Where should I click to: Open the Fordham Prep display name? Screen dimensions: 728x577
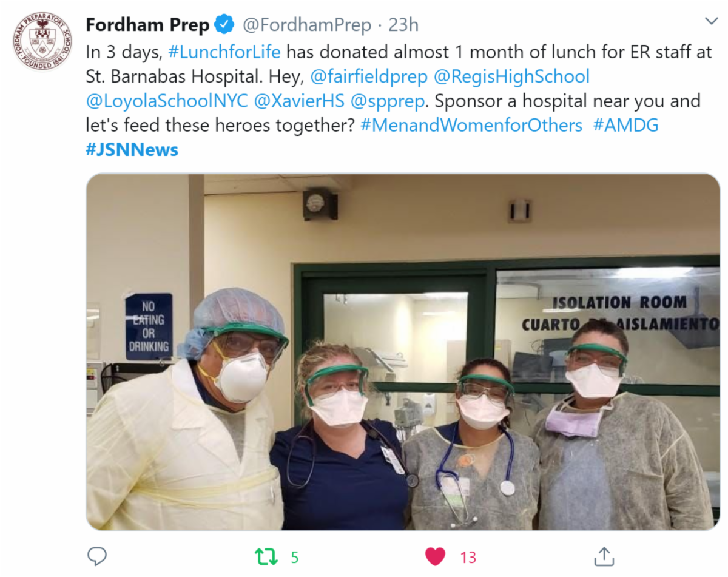(x=147, y=25)
